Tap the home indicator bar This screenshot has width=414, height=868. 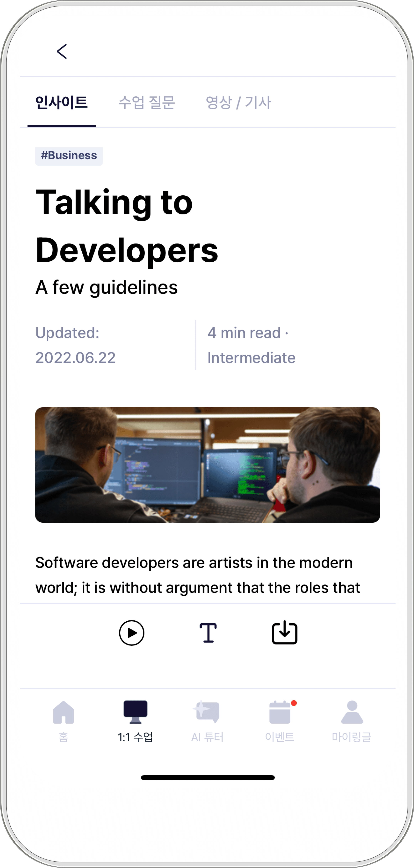coord(208,777)
